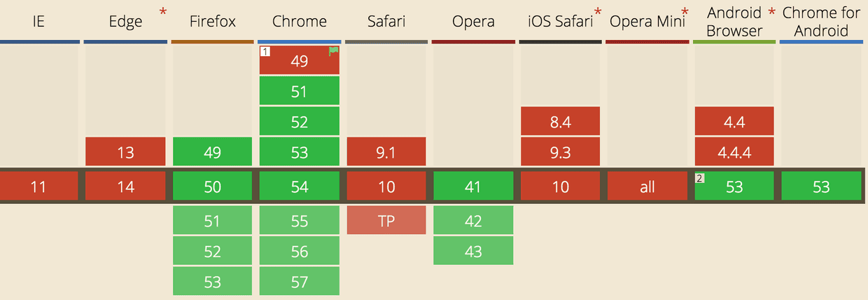Click the Android Browser 4.4.4 cell

point(734,152)
